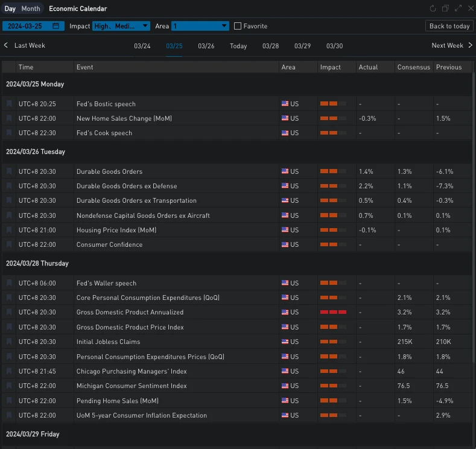This screenshot has width=476, height=449.
Task: Expand calendar panel to fullscreen
Action: [x=458, y=8]
